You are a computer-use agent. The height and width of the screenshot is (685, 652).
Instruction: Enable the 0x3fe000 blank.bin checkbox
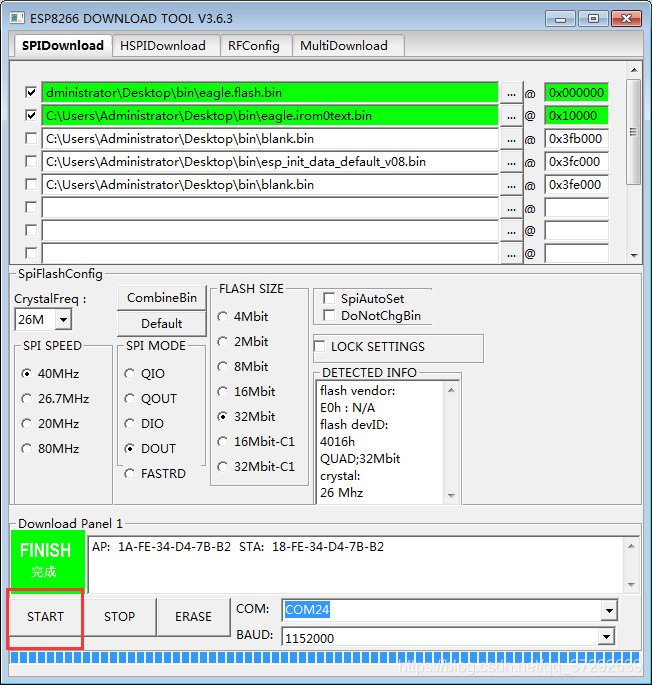pyautogui.click(x=31, y=184)
